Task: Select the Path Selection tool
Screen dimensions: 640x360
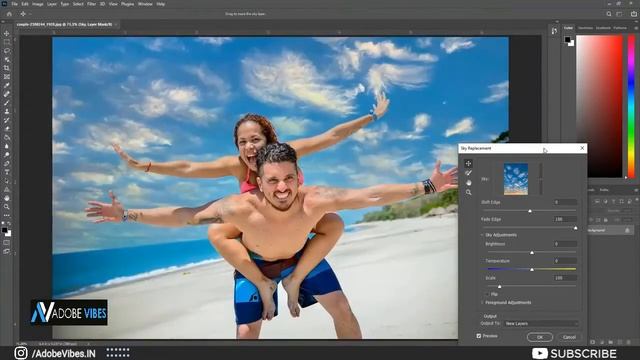Action: [7, 180]
